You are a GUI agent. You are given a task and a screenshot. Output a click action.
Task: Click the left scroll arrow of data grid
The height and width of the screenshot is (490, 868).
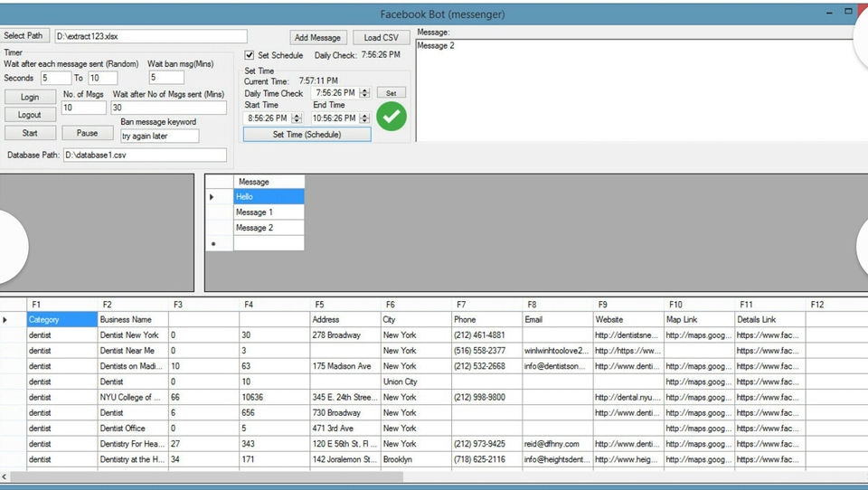click(x=5, y=476)
